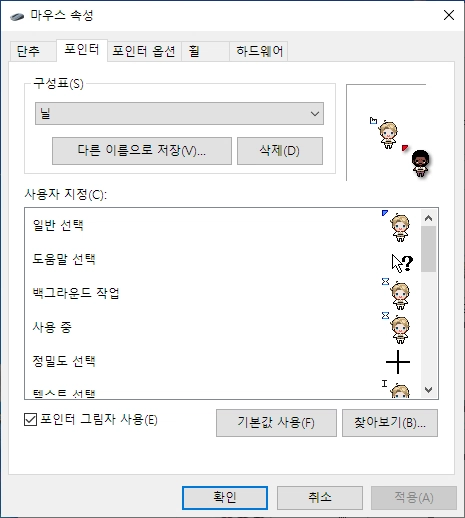Click the 사용 중 busy cursor icon
465x518 pixels.
396,328
